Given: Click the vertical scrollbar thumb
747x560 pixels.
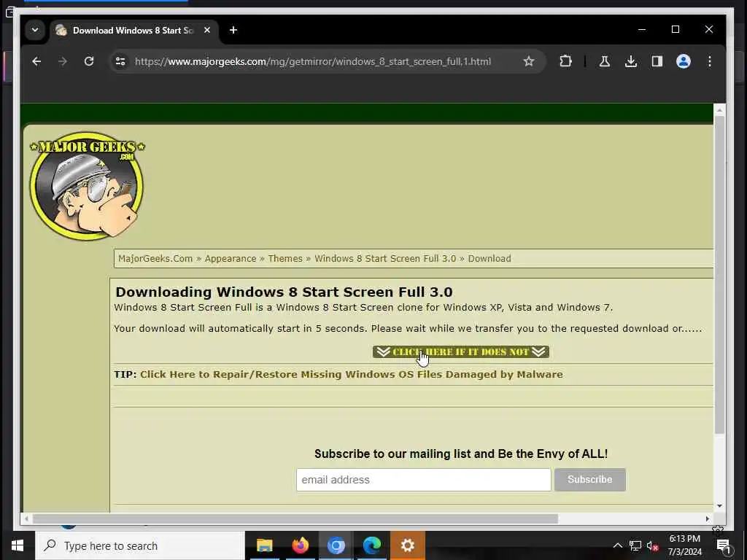Looking at the screenshot, I should tap(719, 274).
